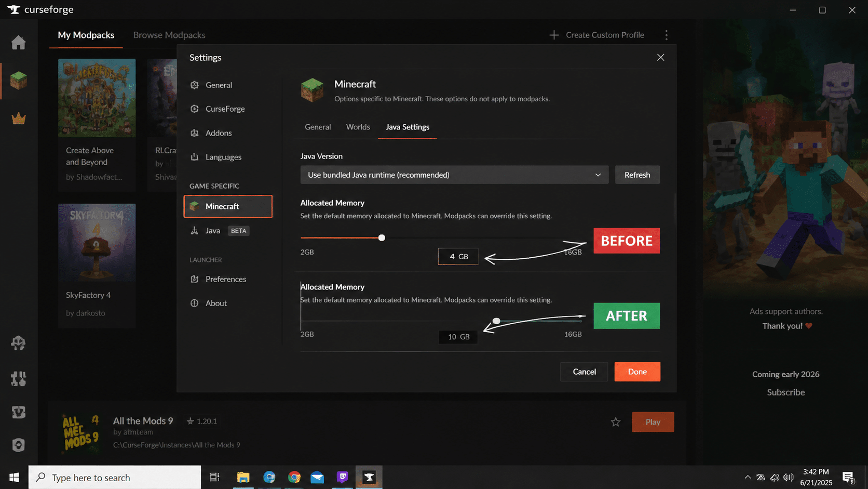Click the lower Allocated Memory slider handle
This screenshot has height=489, width=868.
[x=496, y=321]
